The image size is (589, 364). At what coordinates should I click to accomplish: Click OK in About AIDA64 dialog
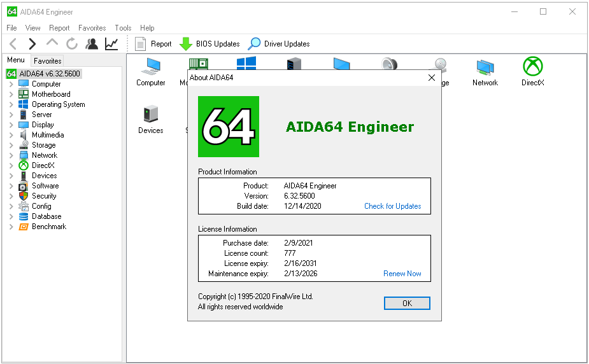click(407, 303)
